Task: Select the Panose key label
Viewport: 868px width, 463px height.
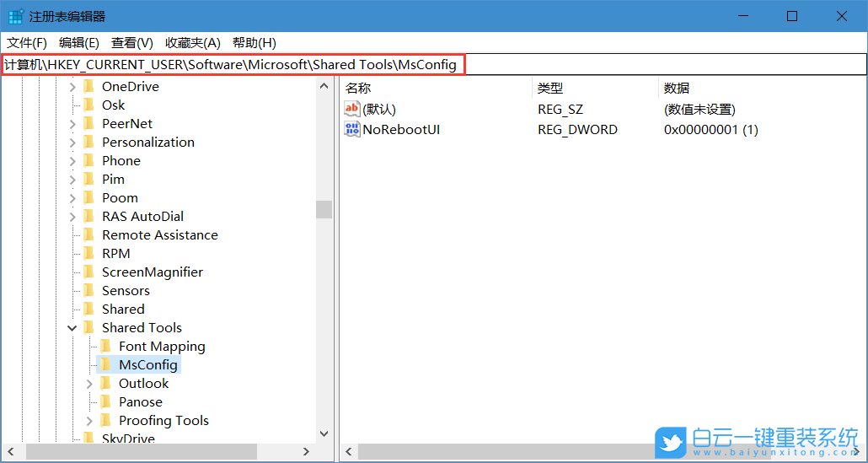Action: click(x=141, y=402)
